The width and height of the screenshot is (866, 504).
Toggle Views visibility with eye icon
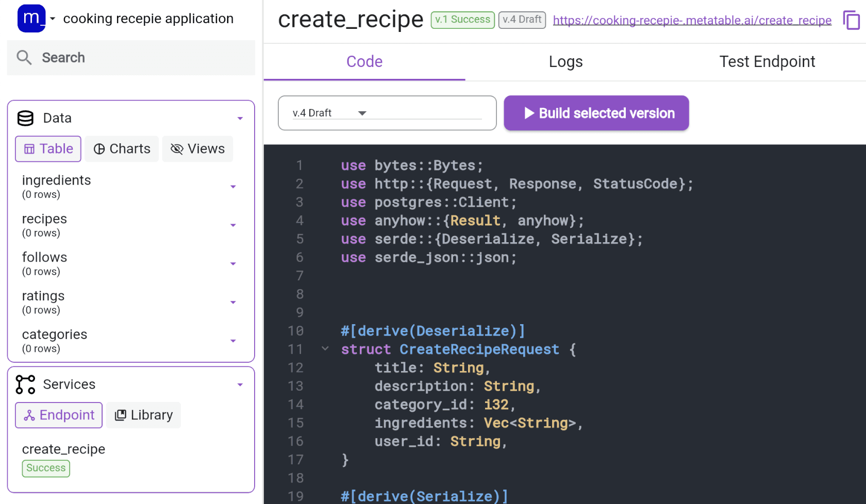click(177, 148)
